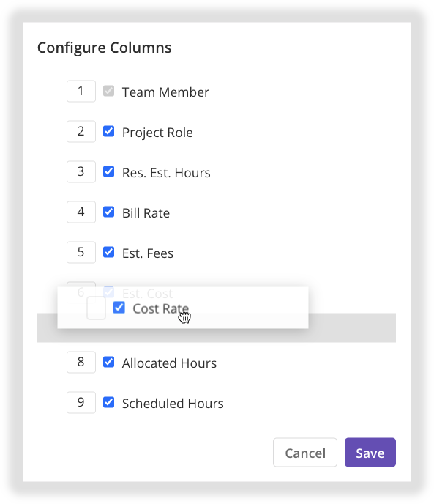
Task: Click the order box showing 5
Action: tap(81, 252)
